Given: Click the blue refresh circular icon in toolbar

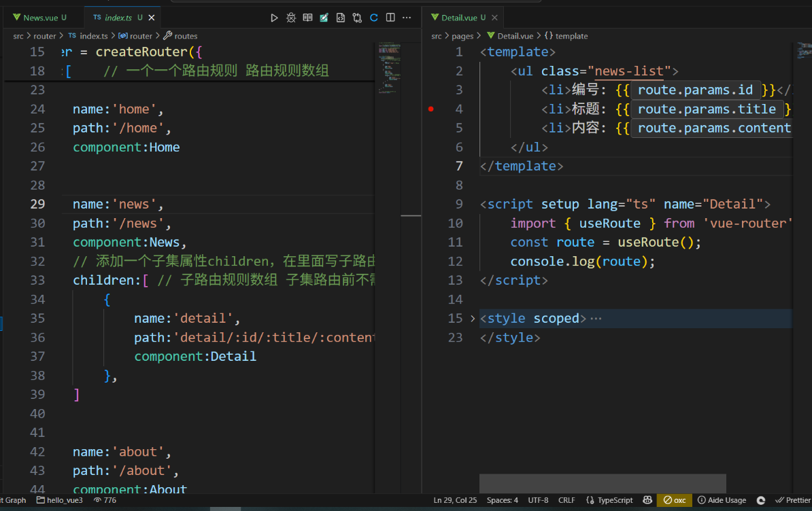Looking at the screenshot, I should point(374,18).
